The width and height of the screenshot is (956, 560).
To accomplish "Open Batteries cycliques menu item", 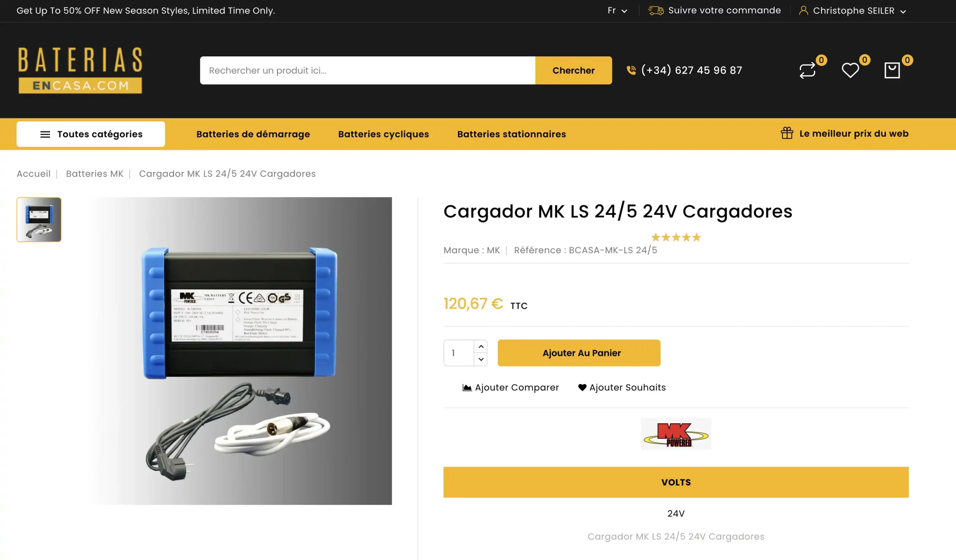I will coord(384,134).
